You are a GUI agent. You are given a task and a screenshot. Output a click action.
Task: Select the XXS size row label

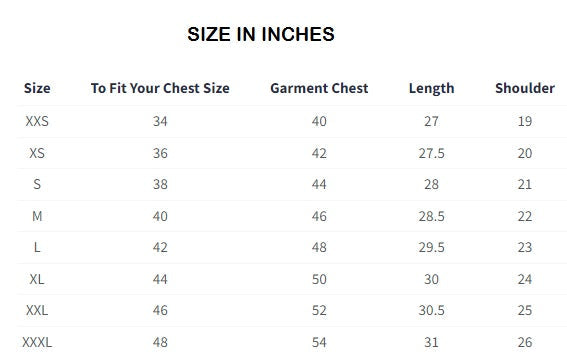pyautogui.click(x=37, y=121)
